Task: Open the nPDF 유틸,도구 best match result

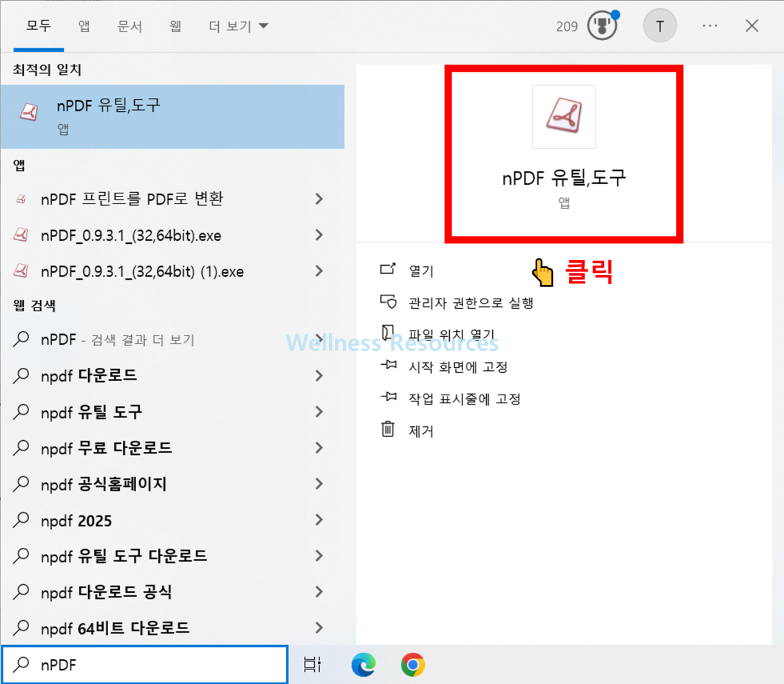Action: [173, 117]
